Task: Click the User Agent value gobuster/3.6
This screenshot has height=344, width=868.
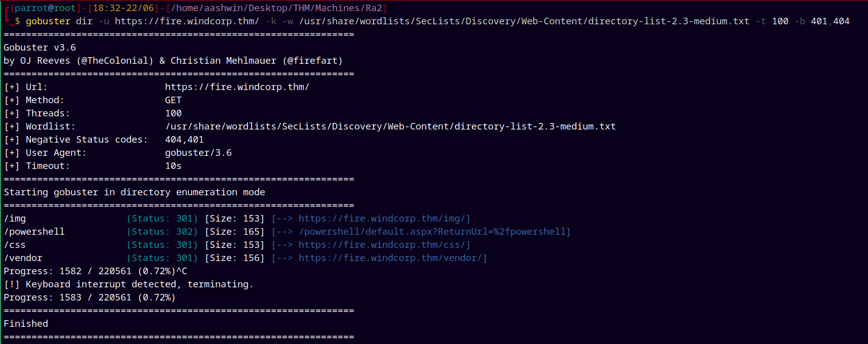Action: 198,153
